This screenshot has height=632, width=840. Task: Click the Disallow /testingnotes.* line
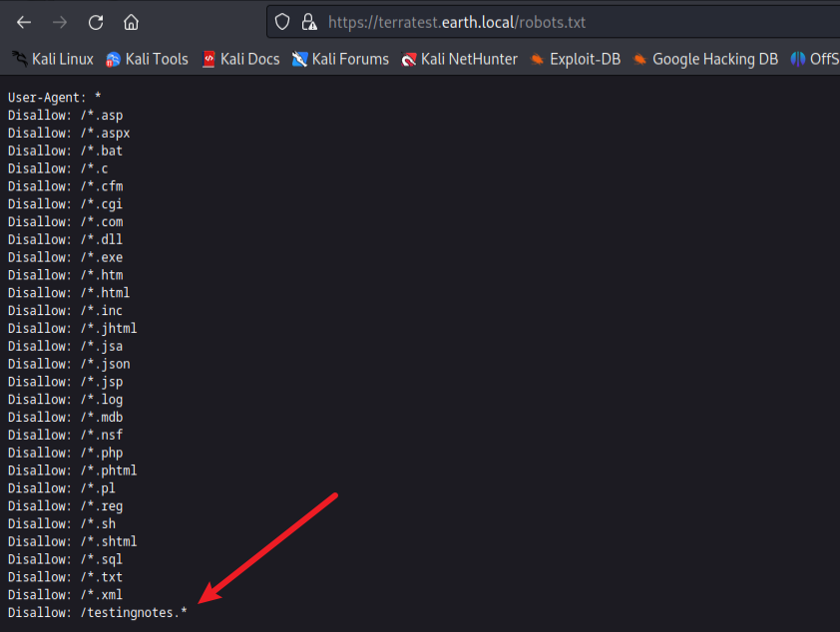tap(97, 612)
